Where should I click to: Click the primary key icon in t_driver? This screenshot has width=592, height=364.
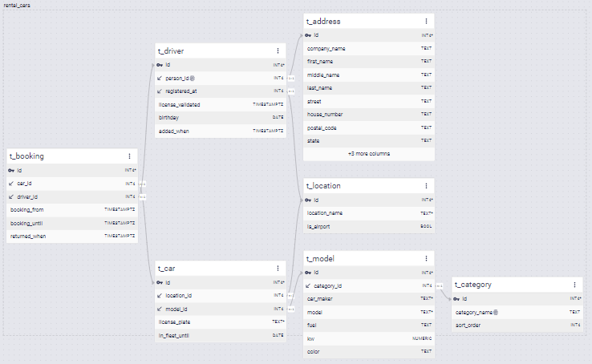coord(160,64)
